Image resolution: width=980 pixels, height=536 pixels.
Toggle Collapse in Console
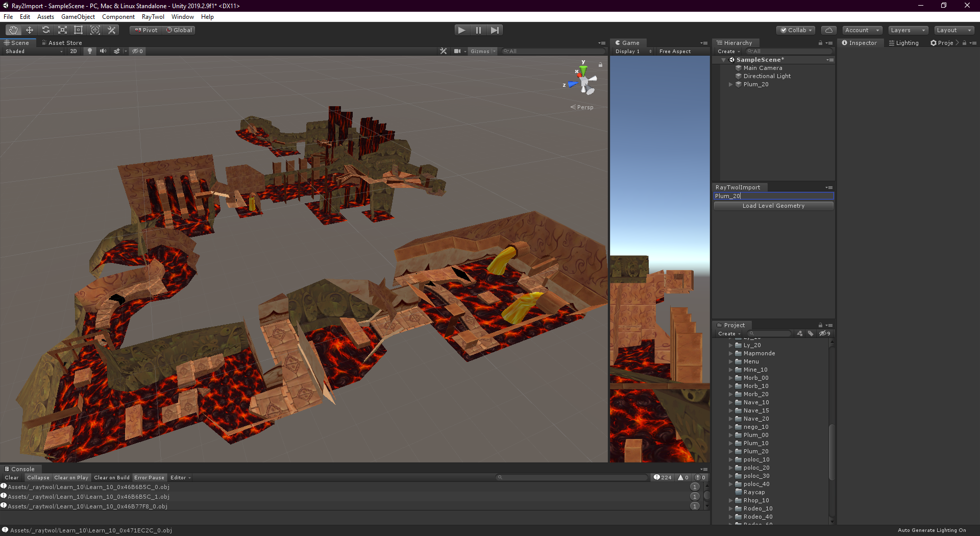[x=38, y=478]
